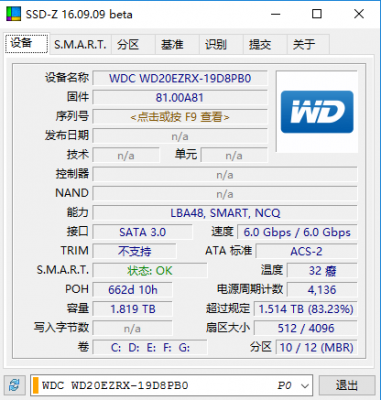Click the SSD-Z app icon in title bar
The image size is (381, 400).
[13, 14]
